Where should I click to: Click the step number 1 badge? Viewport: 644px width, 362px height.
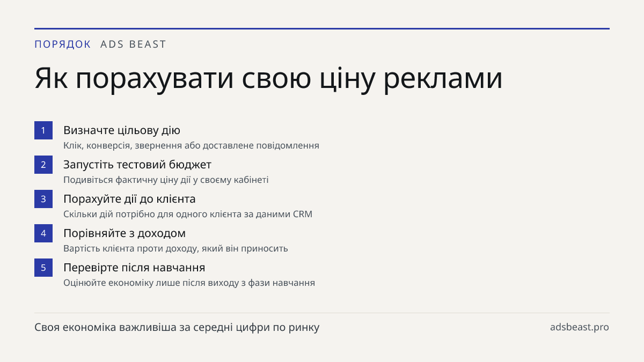[43, 130]
